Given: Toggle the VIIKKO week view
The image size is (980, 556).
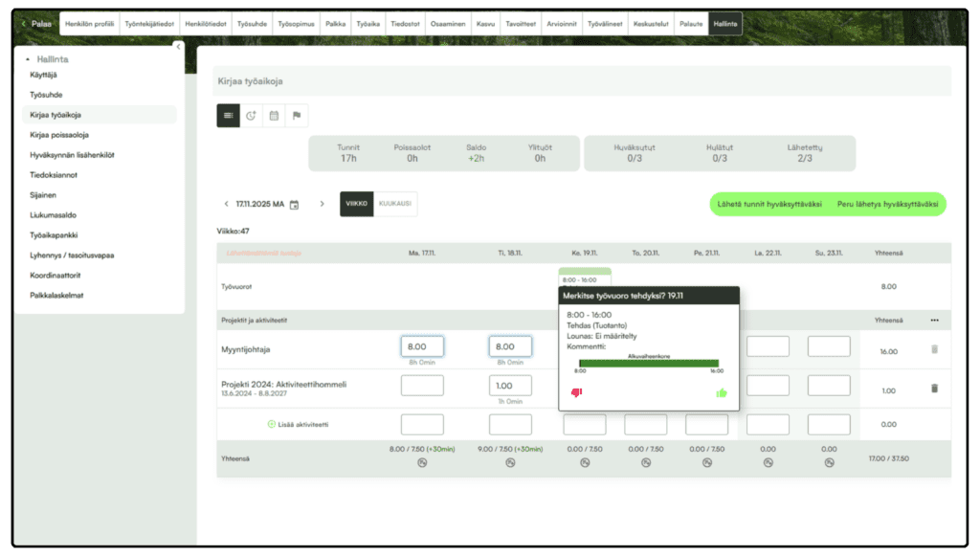Looking at the screenshot, I should click(356, 204).
